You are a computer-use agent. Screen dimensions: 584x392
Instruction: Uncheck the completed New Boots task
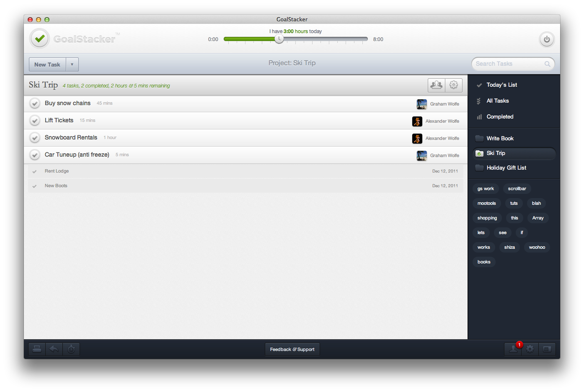click(x=34, y=186)
